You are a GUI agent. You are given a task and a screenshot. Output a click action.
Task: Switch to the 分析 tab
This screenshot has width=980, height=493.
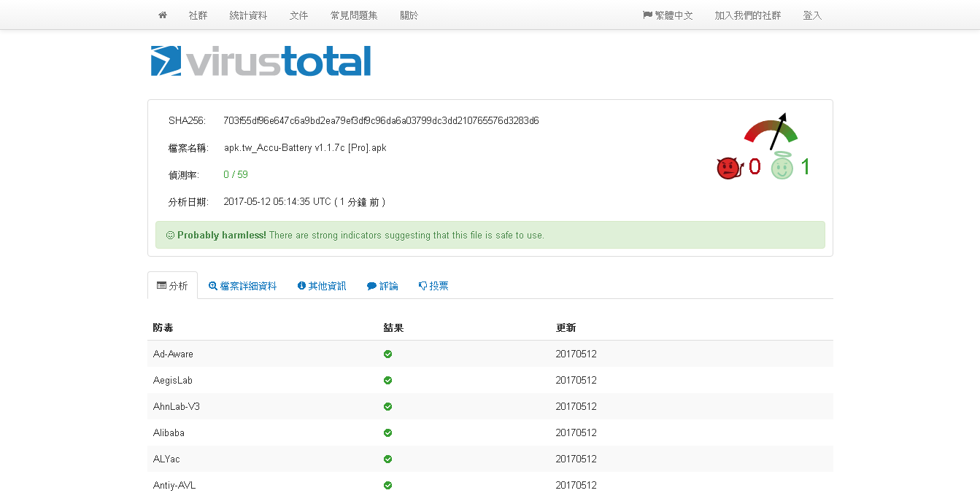172,286
